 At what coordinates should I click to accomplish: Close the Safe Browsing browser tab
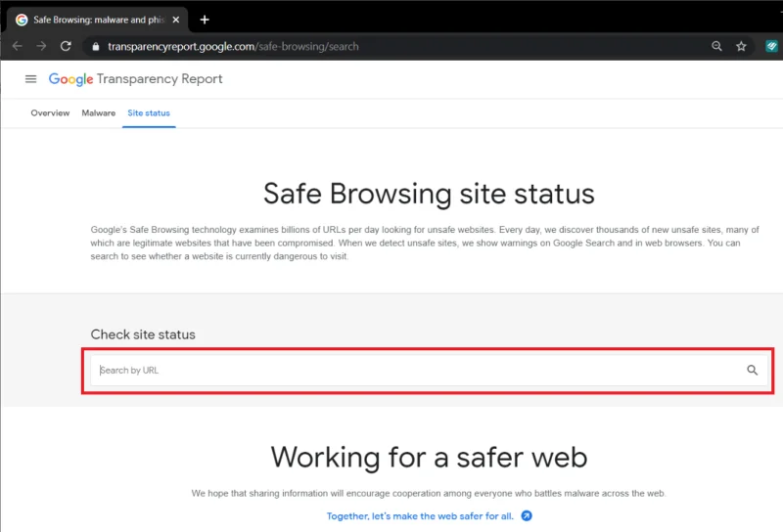(176, 20)
